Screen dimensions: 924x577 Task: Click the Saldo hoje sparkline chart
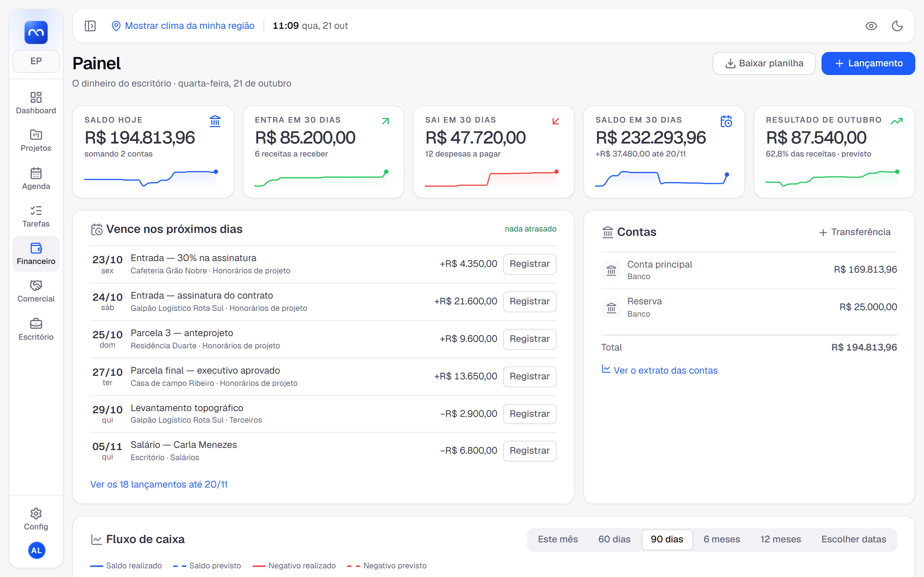click(151, 178)
